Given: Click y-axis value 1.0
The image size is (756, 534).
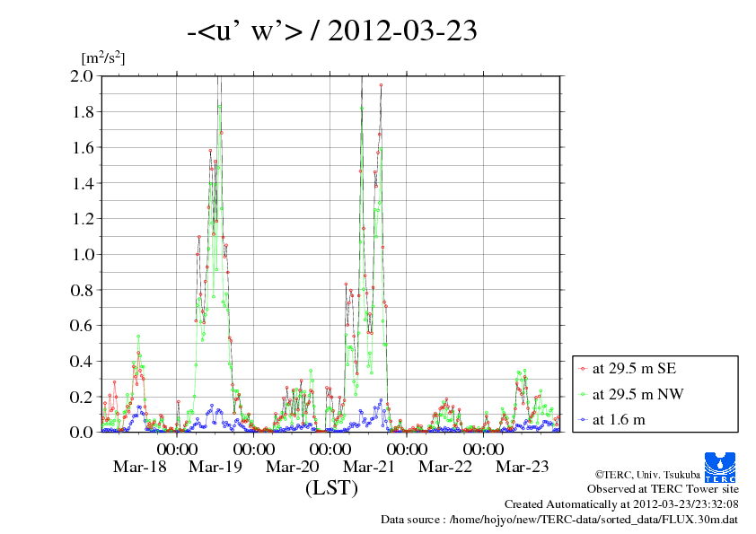Looking at the screenshot, I should pyautogui.click(x=83, y=255).
